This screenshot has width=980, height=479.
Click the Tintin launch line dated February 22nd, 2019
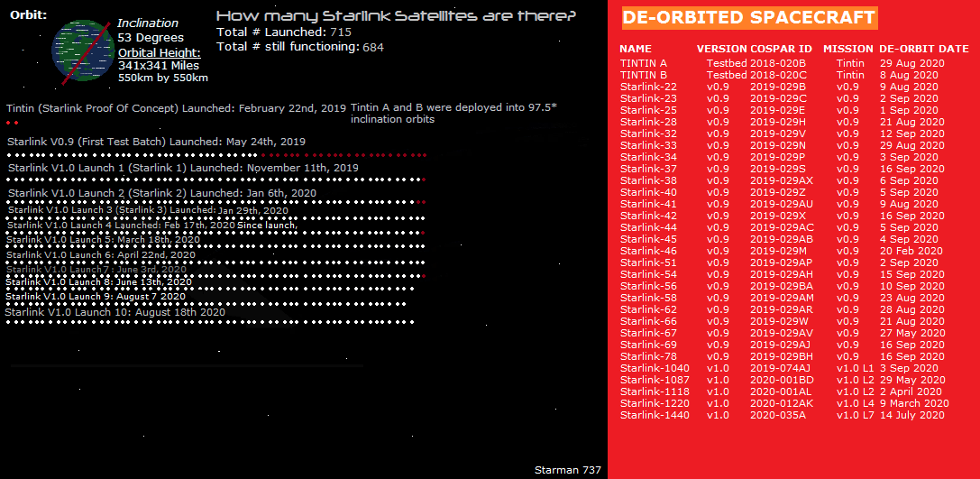[176, 108]
